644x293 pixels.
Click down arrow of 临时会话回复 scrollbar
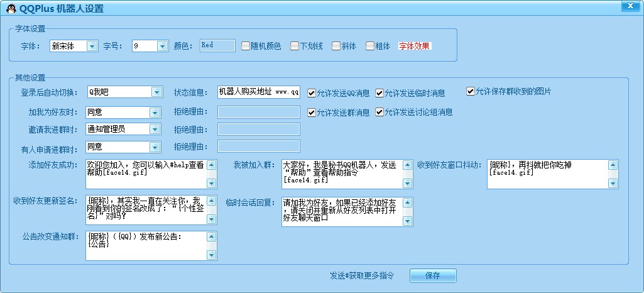pyautogui.click(x=407, y=221)
